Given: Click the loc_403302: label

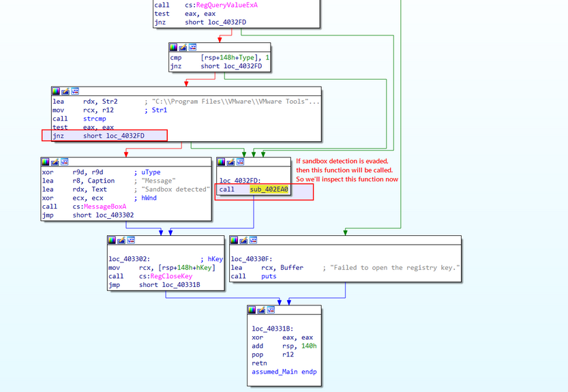Looking at the screenshot, I should click(130, 258).
